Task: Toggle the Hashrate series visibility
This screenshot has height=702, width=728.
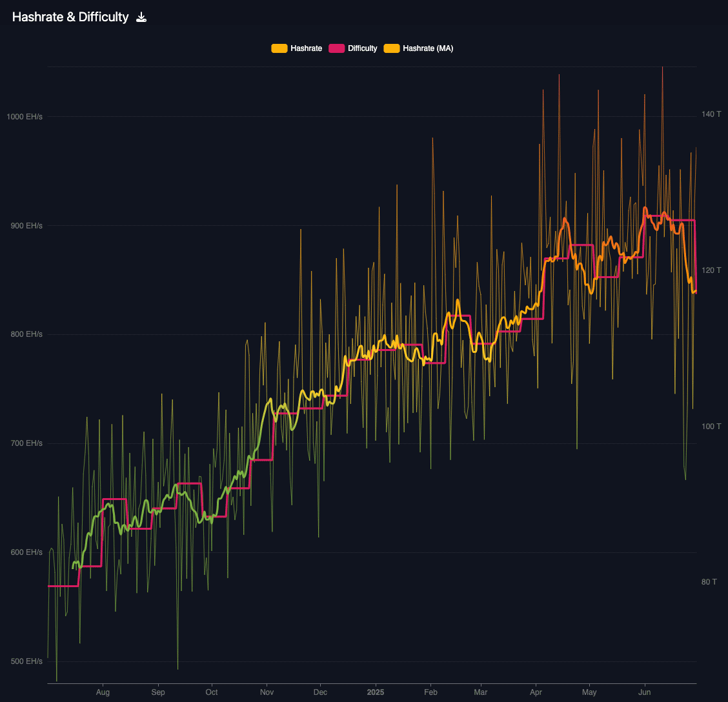Action: point(307,48)
